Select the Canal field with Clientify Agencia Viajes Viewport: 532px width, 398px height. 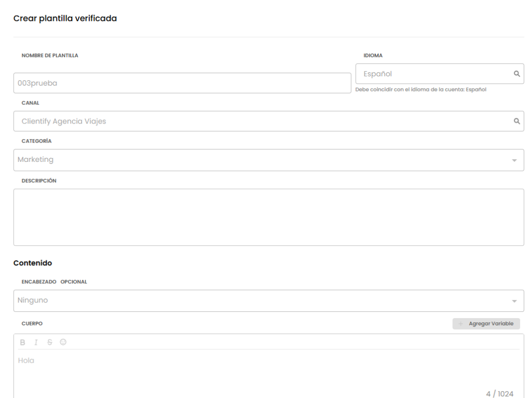point(260,121)
